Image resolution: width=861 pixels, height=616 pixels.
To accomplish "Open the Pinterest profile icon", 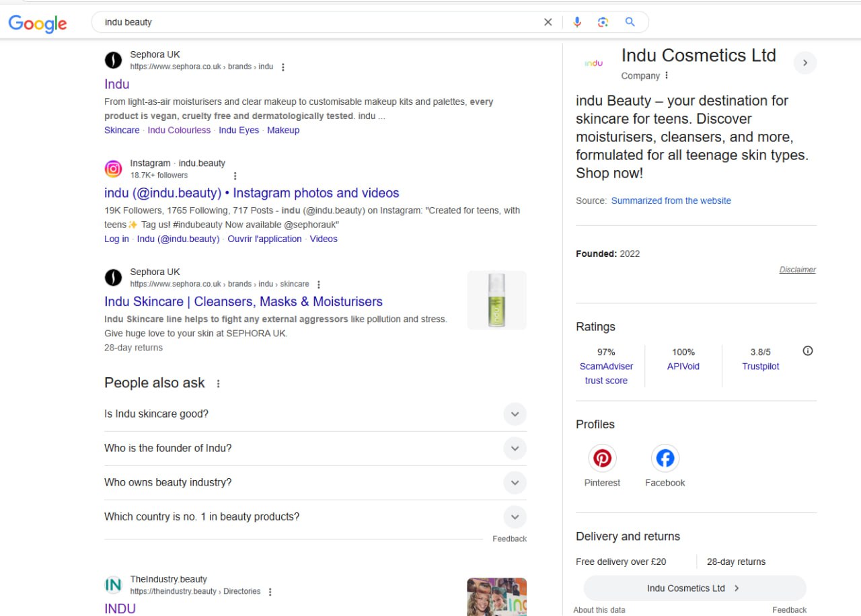I will click(x=602, y=459).
